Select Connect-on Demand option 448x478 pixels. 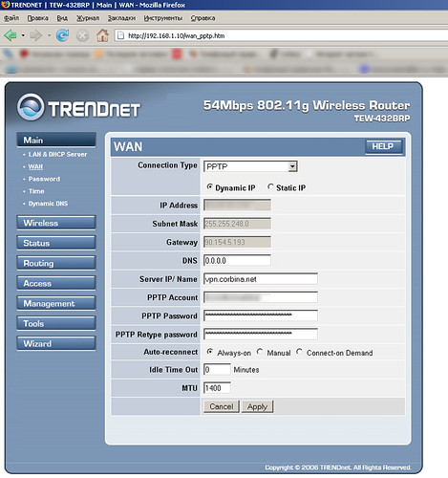tap(299, 352)
